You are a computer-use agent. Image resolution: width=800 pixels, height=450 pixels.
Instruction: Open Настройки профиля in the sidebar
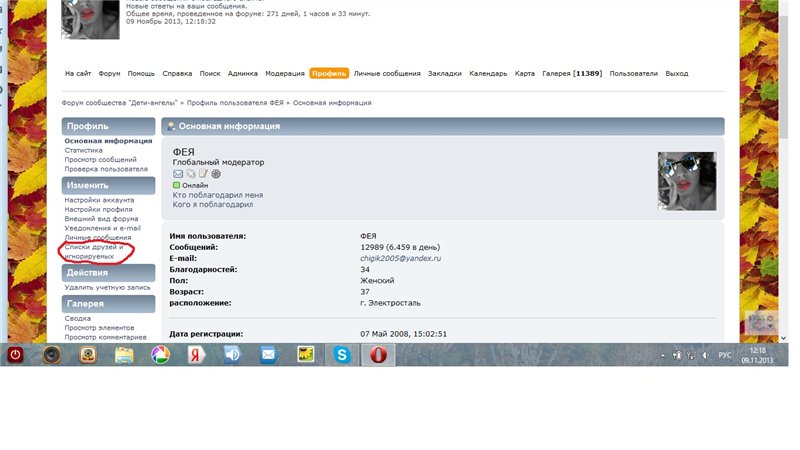pyautogui.click(x=98, y=209)
